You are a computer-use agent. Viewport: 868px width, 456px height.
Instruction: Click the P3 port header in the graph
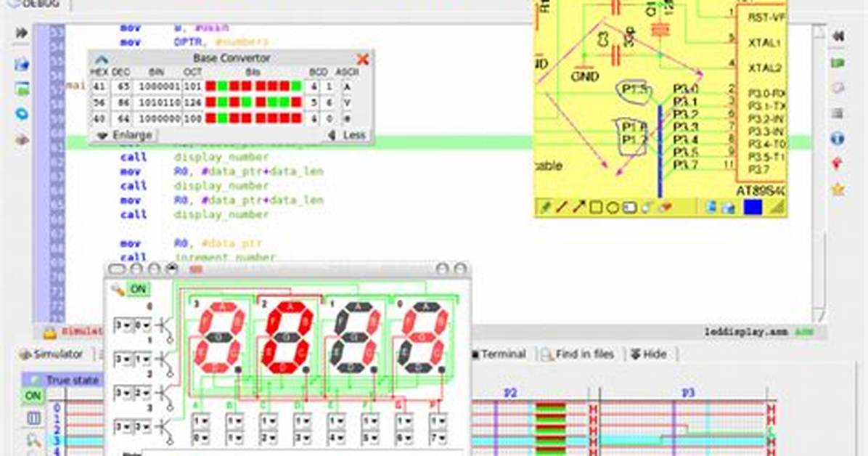[687, 393]
